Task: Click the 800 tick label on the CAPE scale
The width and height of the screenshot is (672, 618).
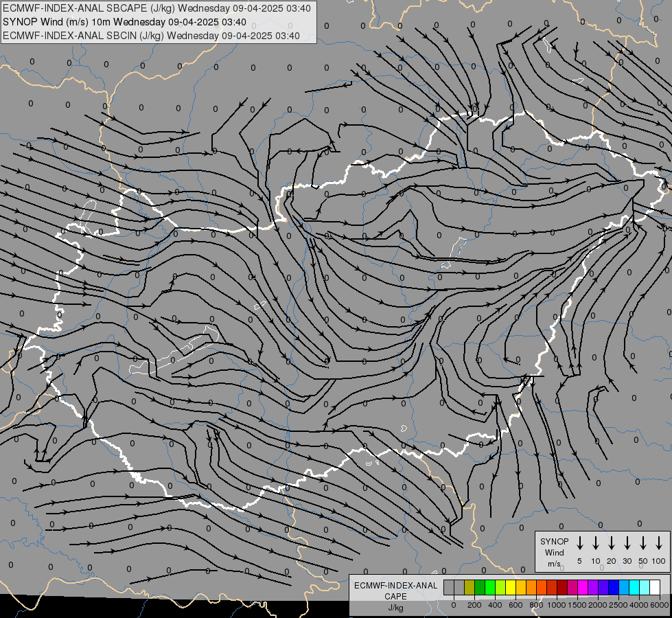Action: coord(536,605)
